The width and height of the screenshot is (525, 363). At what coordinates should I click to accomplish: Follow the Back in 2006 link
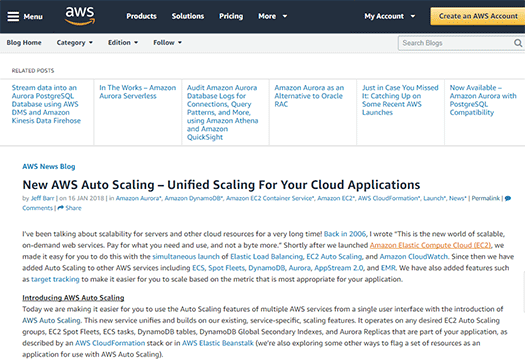coord(345,234)
